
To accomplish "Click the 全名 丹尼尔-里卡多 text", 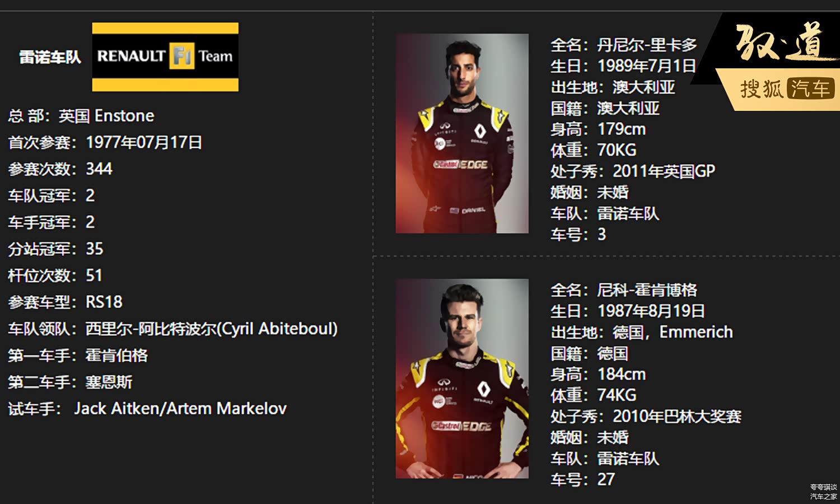I will (x=624, y=45).
